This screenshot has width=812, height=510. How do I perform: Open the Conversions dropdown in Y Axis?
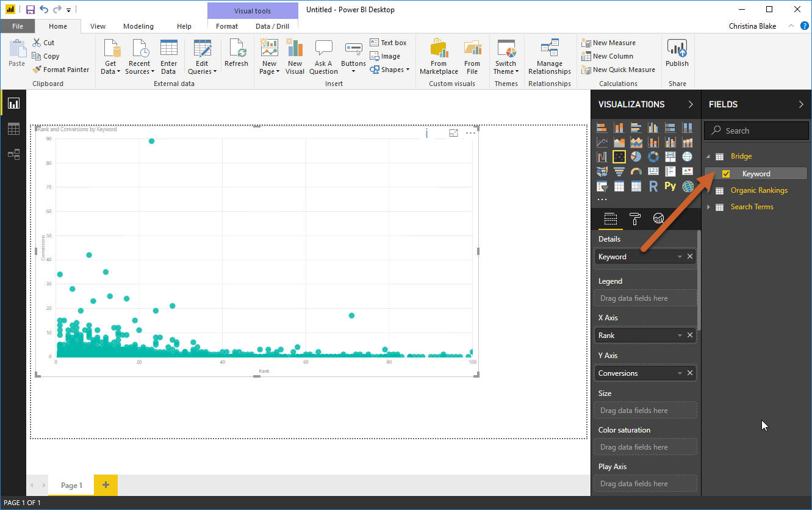click(679, 373)
